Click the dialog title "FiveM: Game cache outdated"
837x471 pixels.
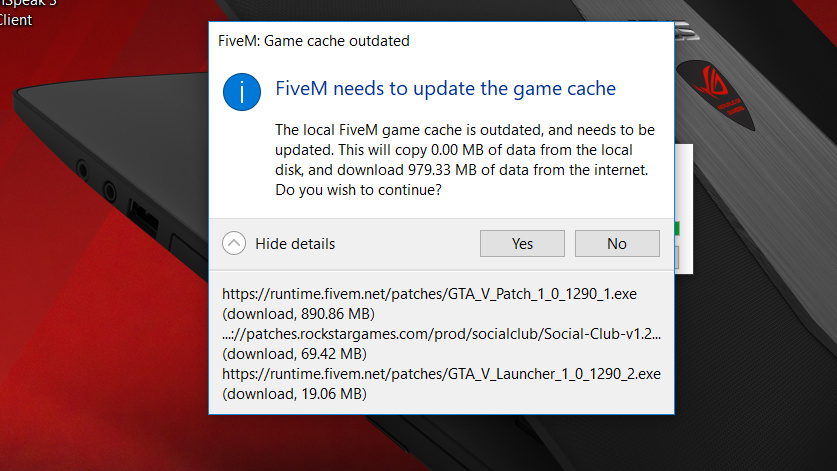313,41
